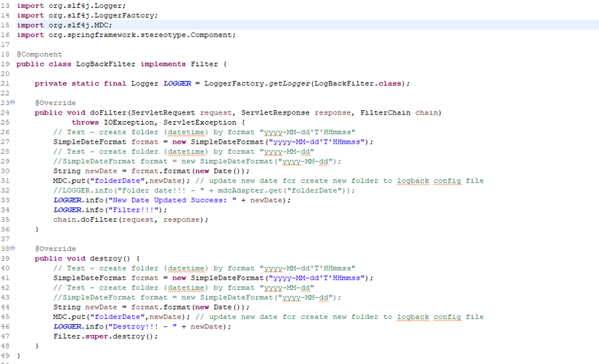Click the comment on line 42
Image resolution: width=599 pixels, height=364 pixels.
point(184,288)
